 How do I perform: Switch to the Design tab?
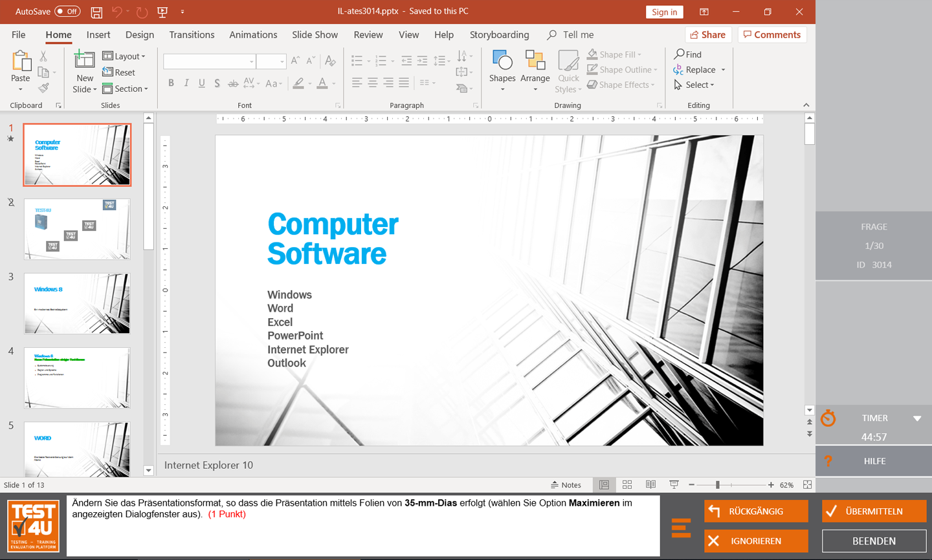tap(140, 35)
